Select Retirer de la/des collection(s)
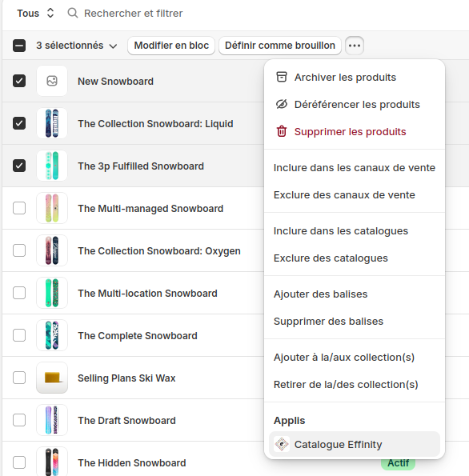Screen dimensions: 469x476 355,385
